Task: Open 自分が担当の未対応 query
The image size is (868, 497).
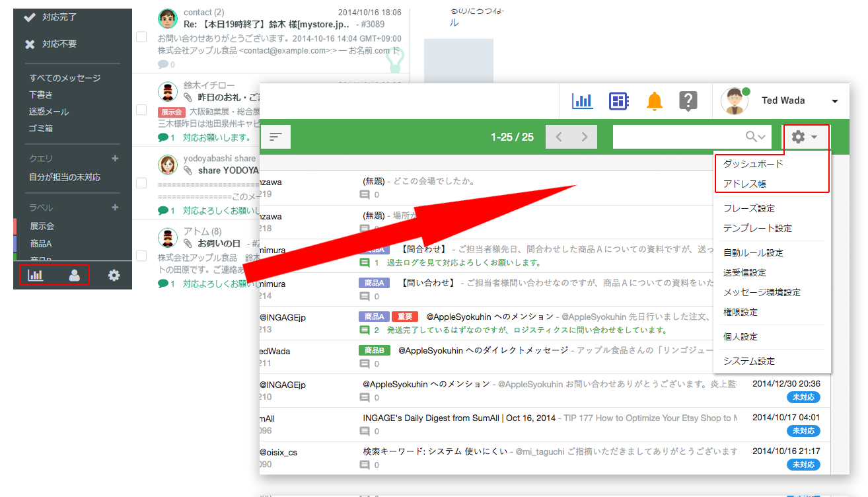Action: [x=65, y=177]
